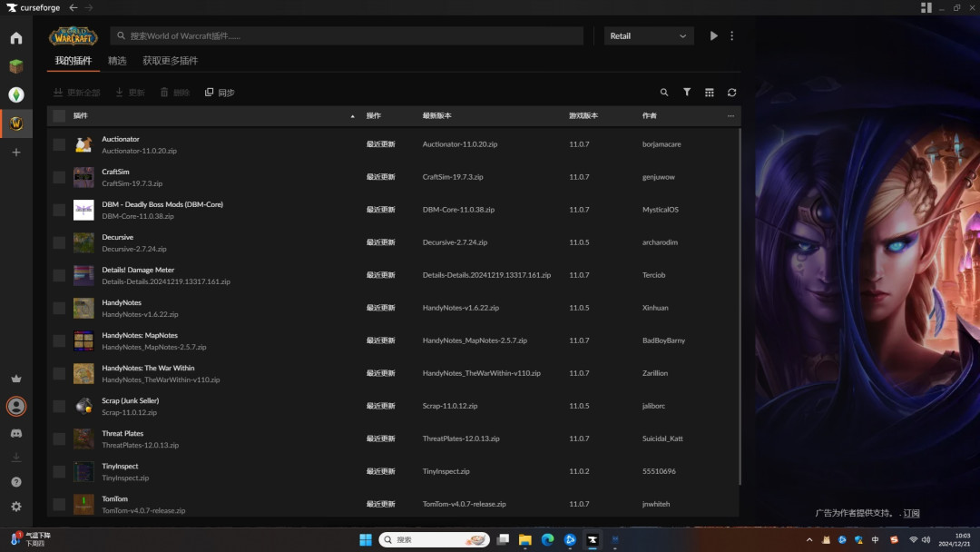Check the TinyInspect row checkbox

click(59, 471)
